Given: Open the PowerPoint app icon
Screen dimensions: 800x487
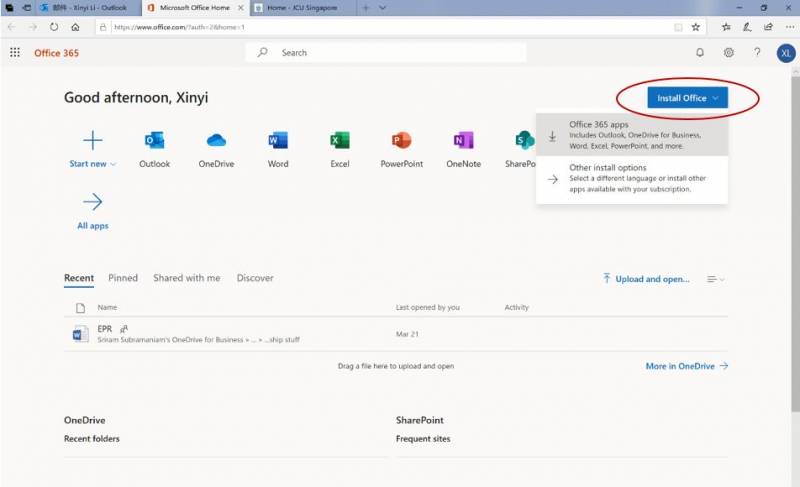Looking at the screenshot, I should click(x=402, y=141).
